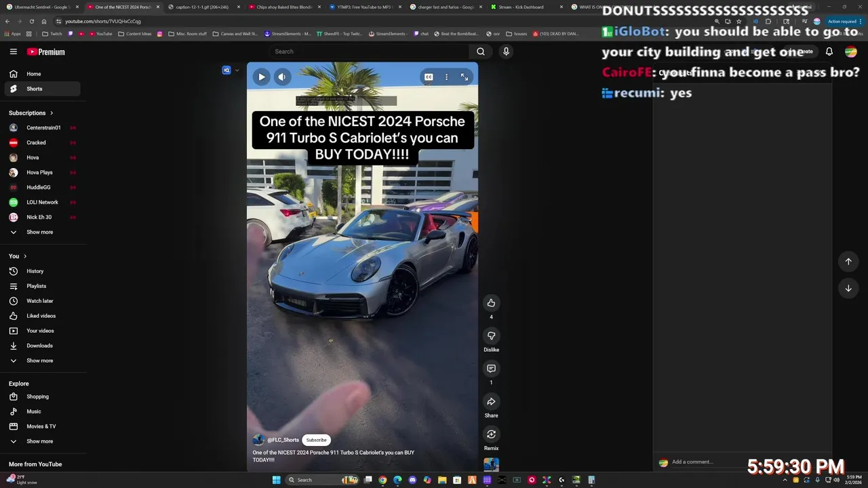Click the browser home button
868x488 pixels.
(43, 21)
